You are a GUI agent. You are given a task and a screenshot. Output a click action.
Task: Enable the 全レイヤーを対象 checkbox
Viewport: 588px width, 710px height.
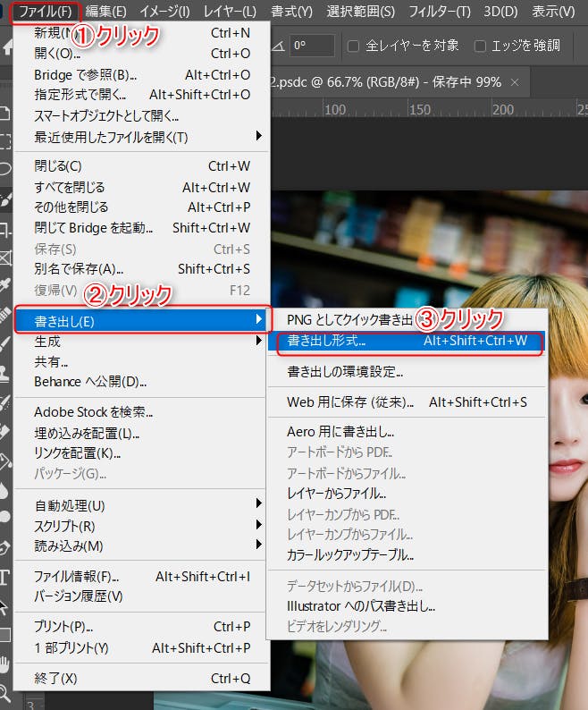(354, 46)
